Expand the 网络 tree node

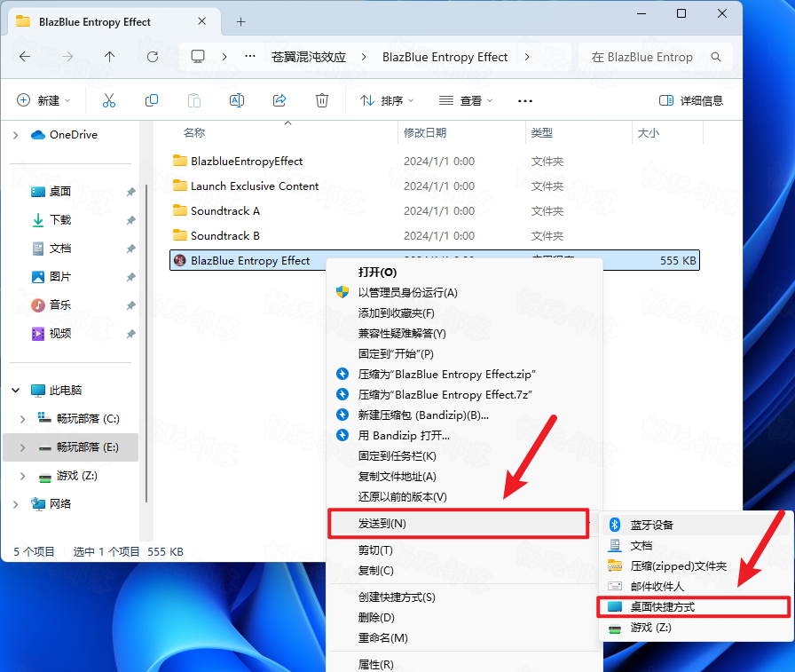click(x=16, y=504)
